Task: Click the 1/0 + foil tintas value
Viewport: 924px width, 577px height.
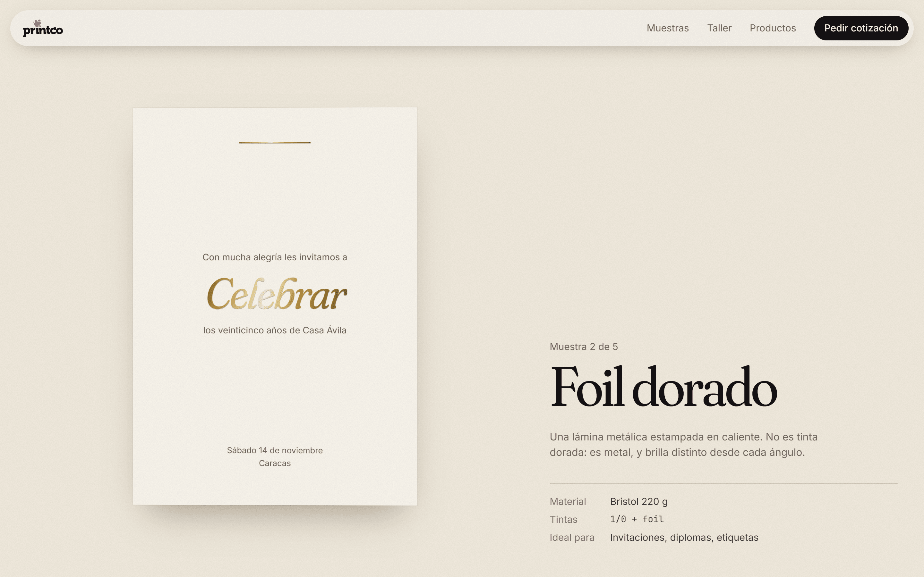Action: 637,519
